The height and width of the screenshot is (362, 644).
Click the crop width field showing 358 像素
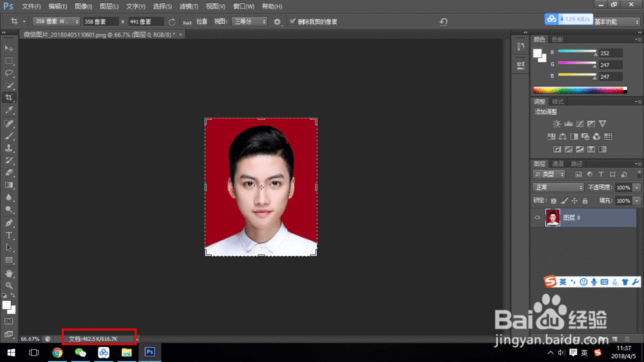click(101, 21)
